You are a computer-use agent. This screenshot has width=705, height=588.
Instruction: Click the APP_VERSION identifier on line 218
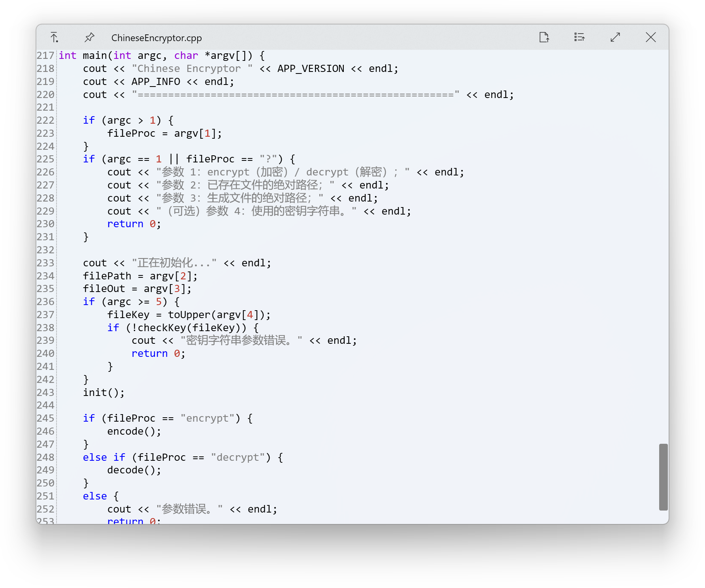coord(311,69)
